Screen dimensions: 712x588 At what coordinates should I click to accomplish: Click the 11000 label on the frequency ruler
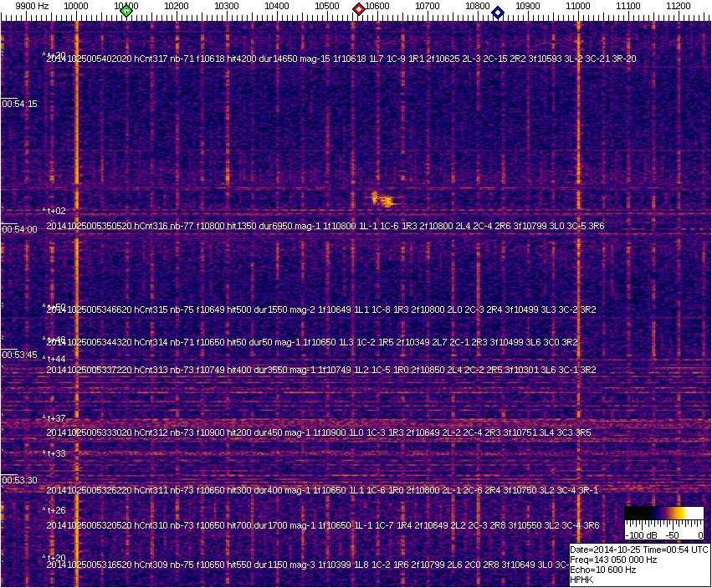(578, 6)
